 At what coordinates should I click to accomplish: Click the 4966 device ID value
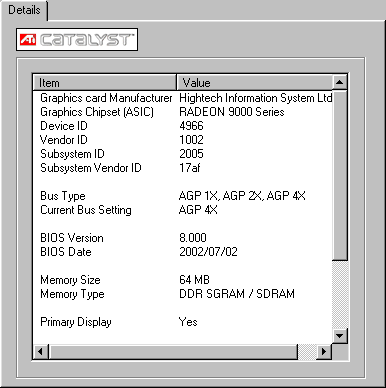click(x=191, y=126)
